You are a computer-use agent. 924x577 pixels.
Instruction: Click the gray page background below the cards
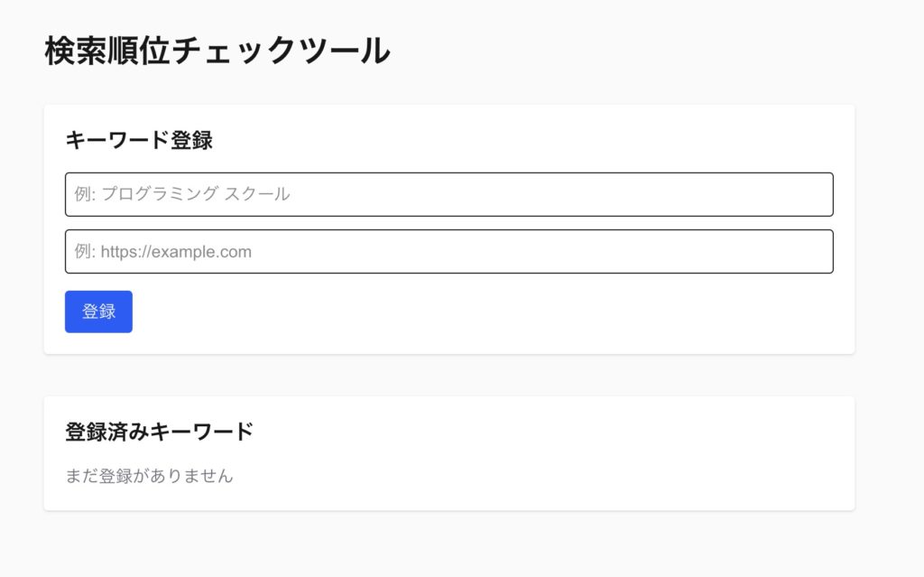tap(451, 546)
